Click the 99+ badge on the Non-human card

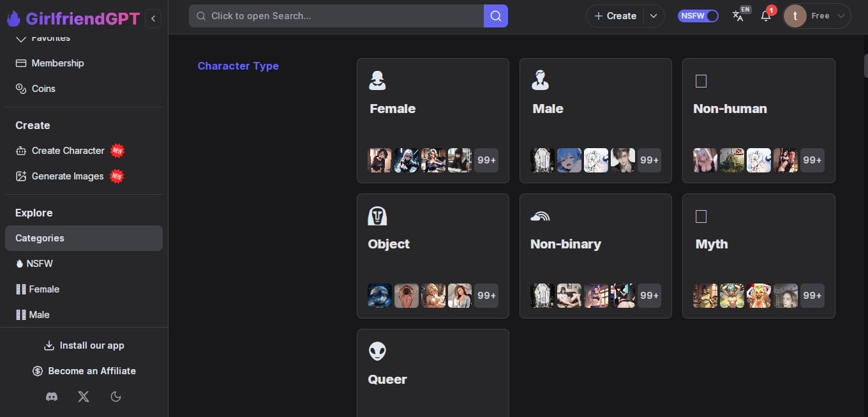coord(812,160)
